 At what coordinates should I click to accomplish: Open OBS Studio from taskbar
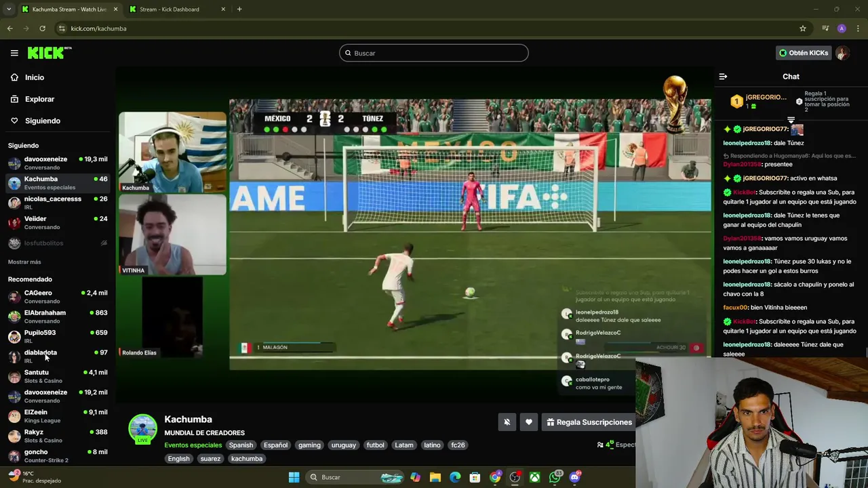click(x=515, y=477)
